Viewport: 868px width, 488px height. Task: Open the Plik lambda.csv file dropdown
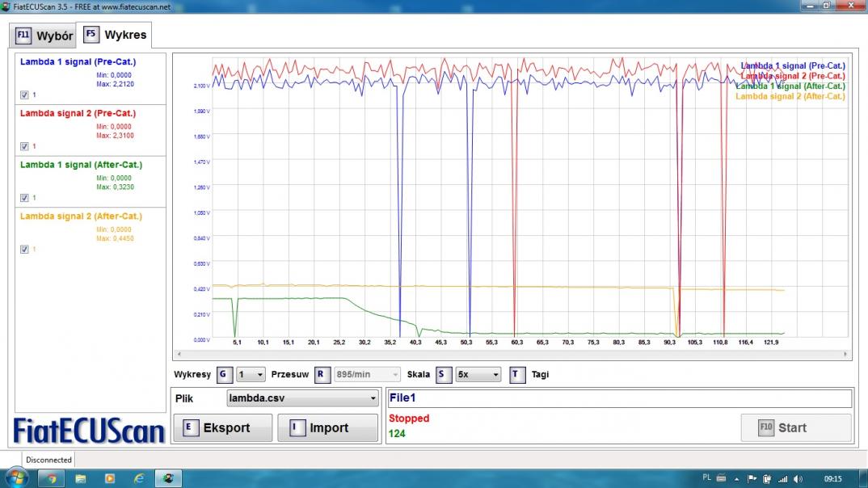tap(302, 398)
